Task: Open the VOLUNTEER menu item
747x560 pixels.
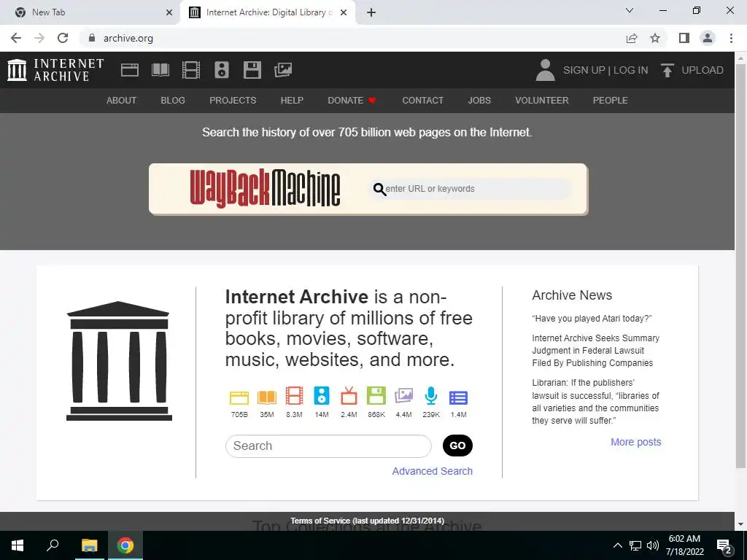Action: tap(542, 101)
